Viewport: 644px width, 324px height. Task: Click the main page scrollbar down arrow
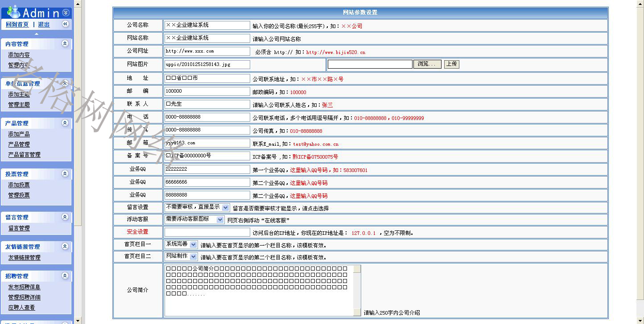click(x=640, y=320)
